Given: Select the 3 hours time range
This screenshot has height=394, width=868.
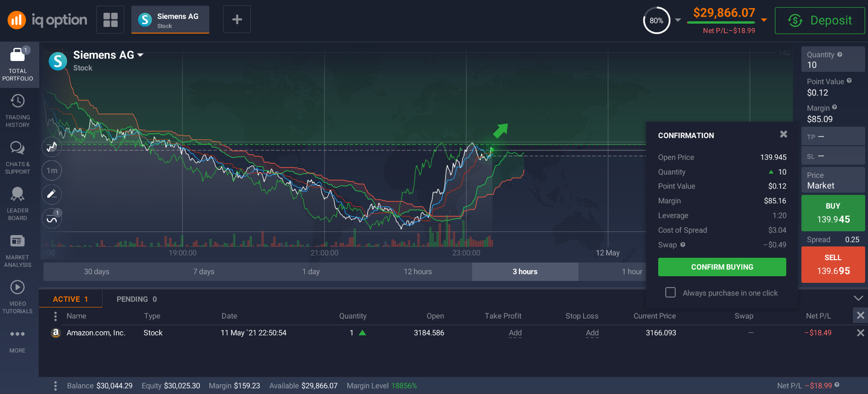Looking at the screenshot, I should (525, 271).
